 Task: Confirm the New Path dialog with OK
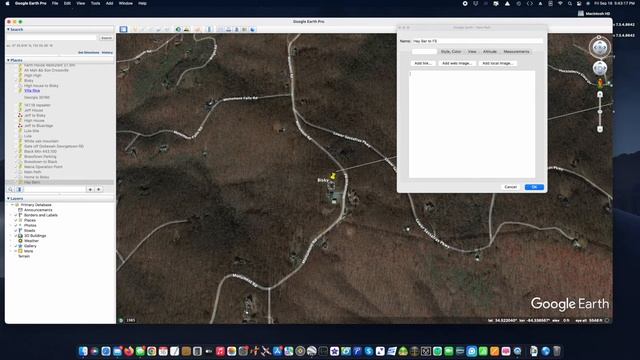pos(534,187)
